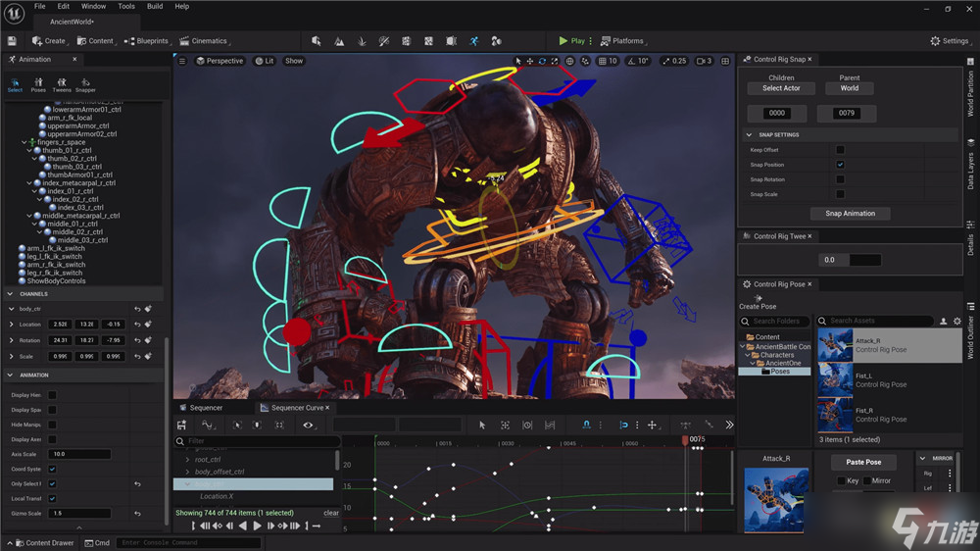Open the Snapper tool in Animation panel
The height and width of the screenshot is (551, 980).
(x=85, y=85)
